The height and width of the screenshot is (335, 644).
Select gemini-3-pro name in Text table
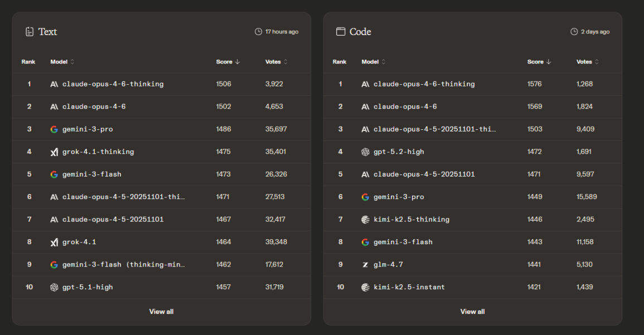[x=88, y=129]
